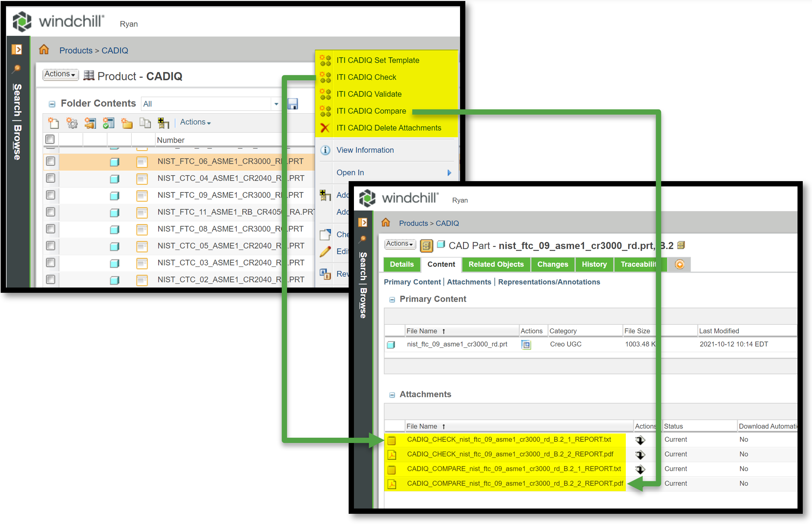Expand the navigator arrow icon in the back window sidebar
This screenshot has width=812, height=524.
(x=17, y=49)
